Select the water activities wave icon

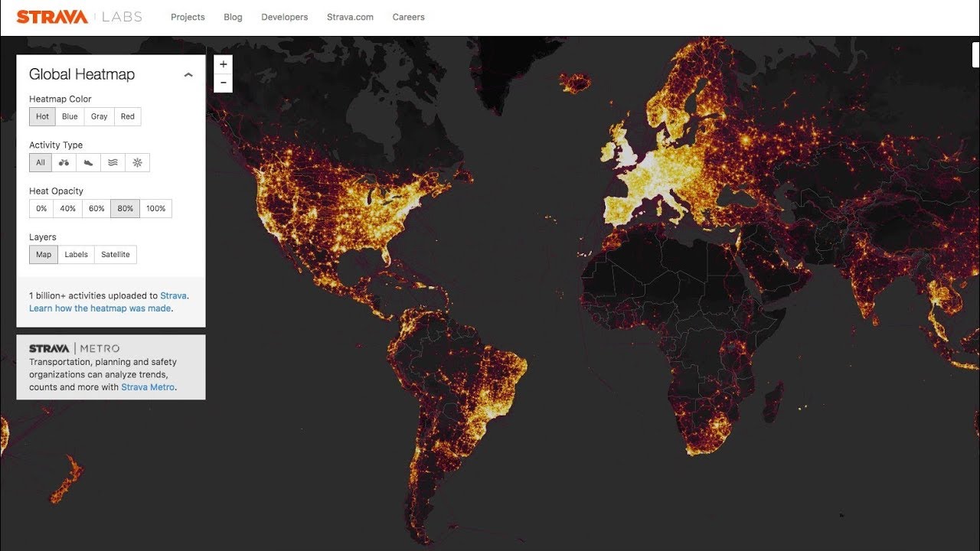(x=113, y=162)
